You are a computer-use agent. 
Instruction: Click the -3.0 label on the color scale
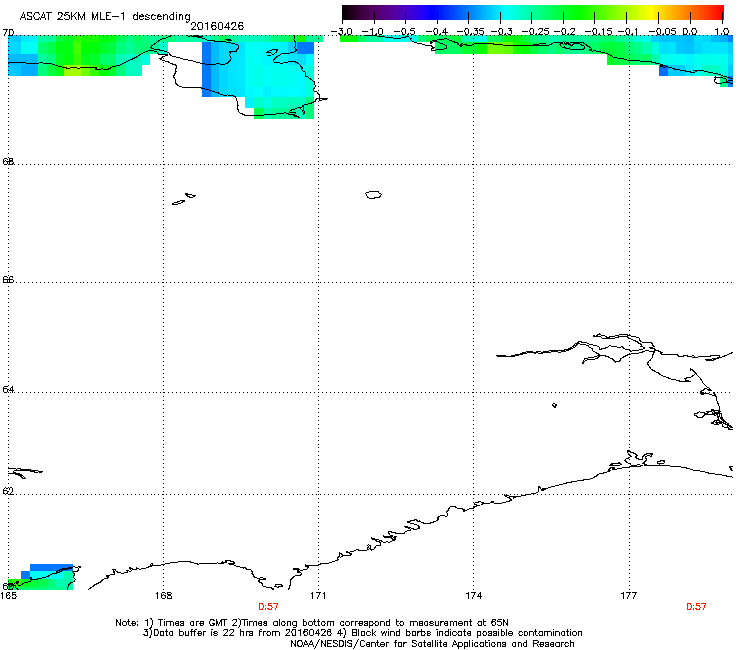[341, 32]
